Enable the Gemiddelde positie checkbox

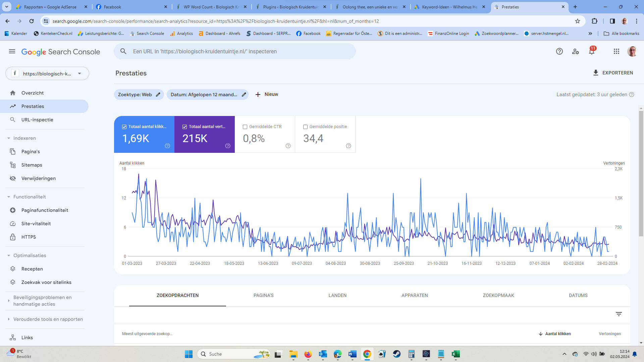[x=305, y=127]
